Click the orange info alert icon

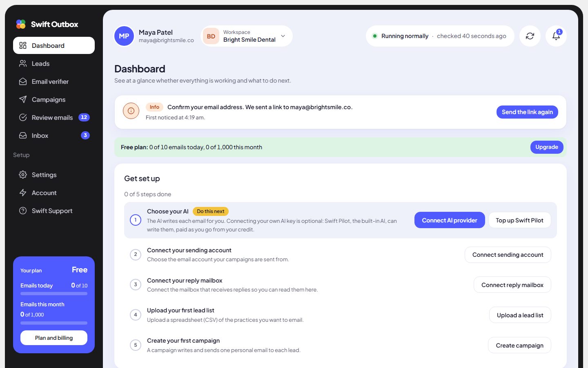coord(131,111)
